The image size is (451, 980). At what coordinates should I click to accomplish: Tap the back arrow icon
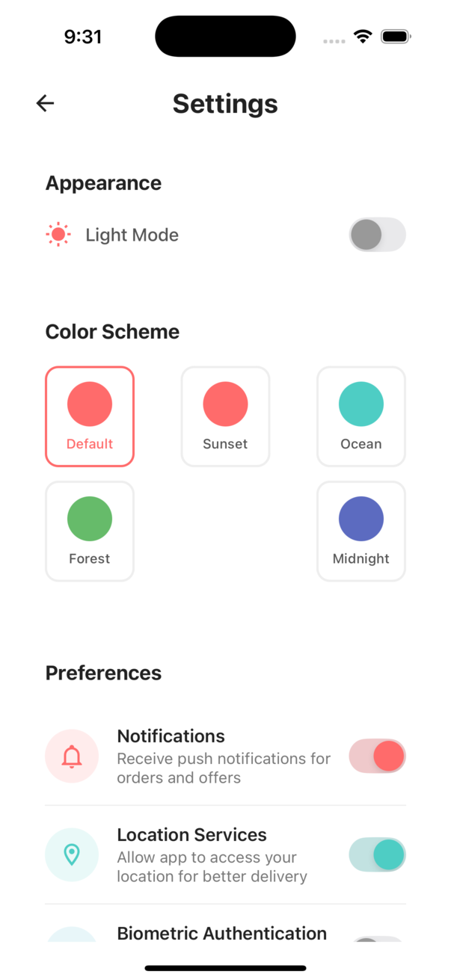46,103
